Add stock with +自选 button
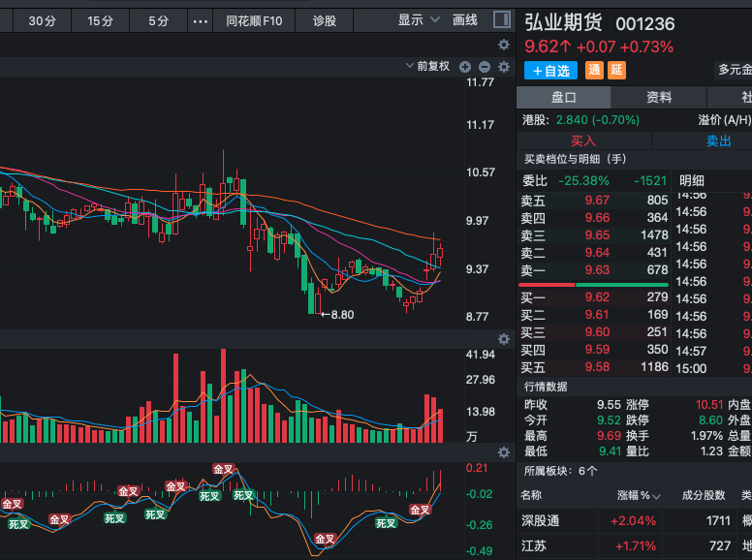752x560 pixels. click(x=551, y=71)
